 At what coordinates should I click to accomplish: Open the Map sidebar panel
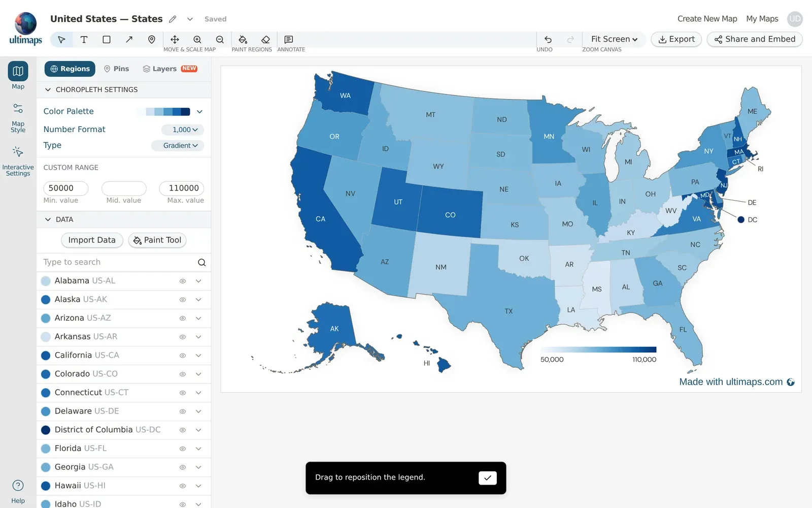[18, 75]
